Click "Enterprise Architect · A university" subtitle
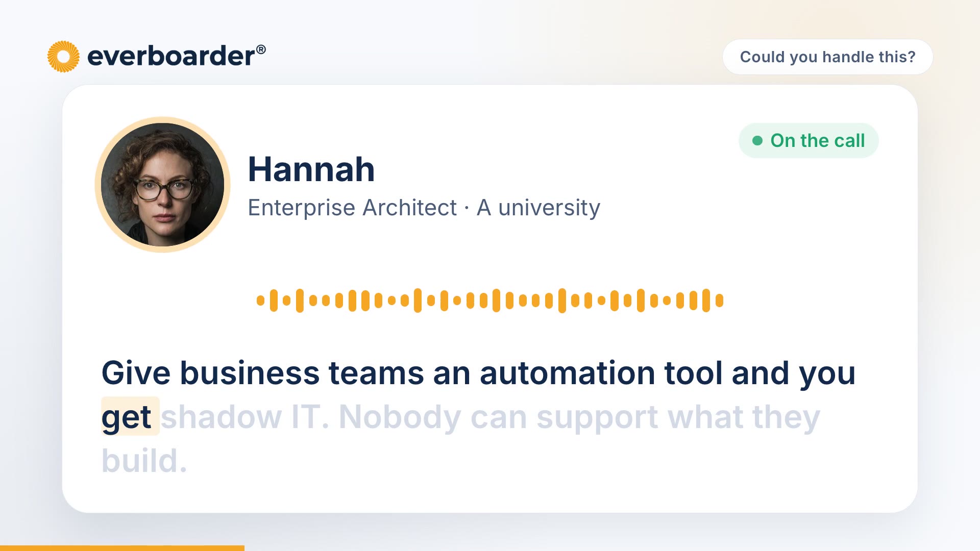 click(x=424, y=208)
